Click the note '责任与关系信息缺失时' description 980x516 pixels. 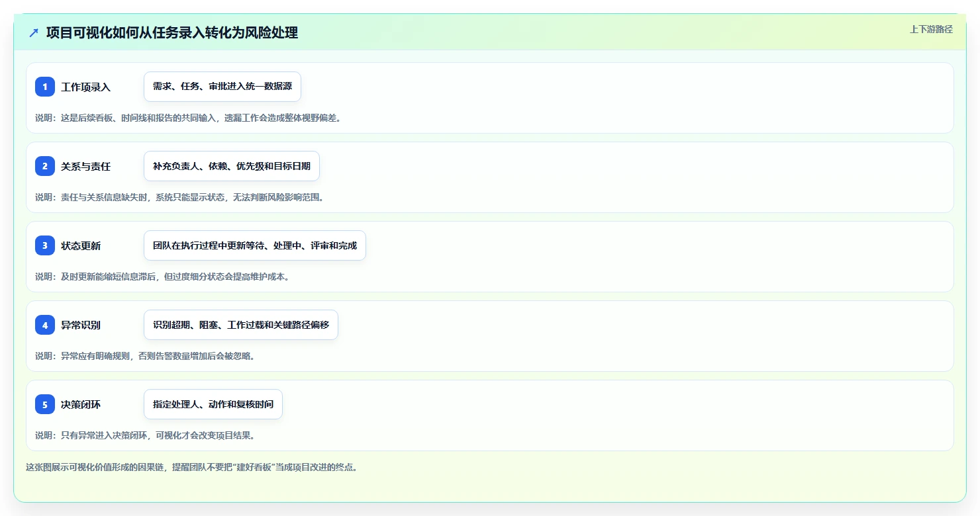179,197
